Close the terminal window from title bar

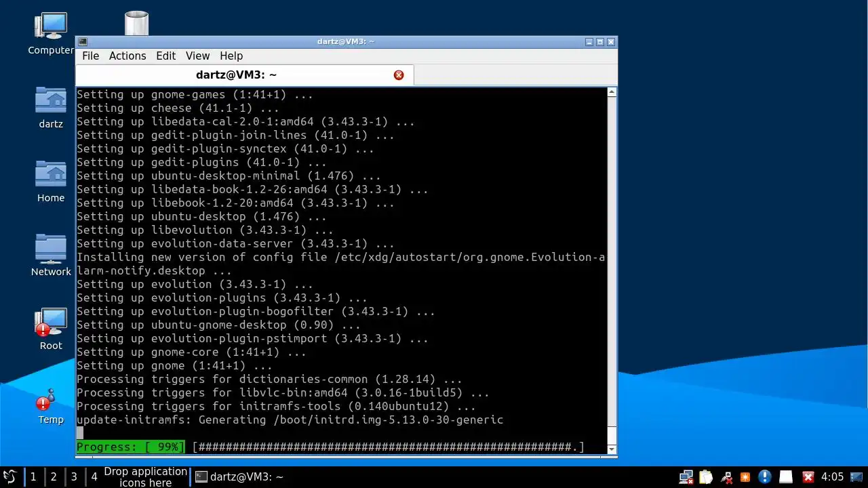(611, 41)
